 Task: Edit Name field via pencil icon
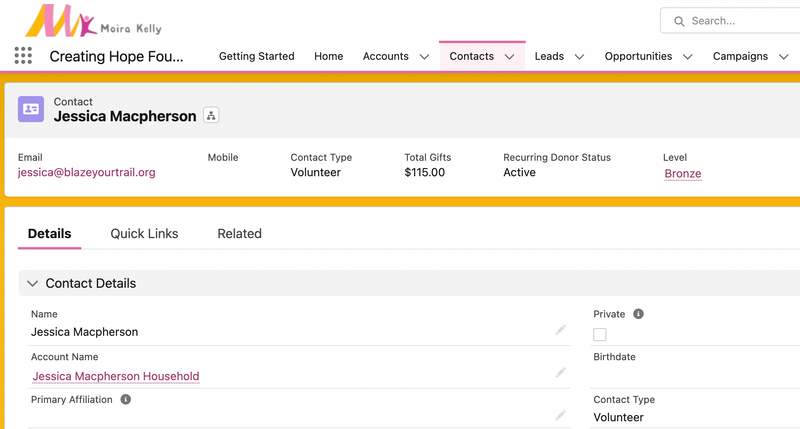(561, 330)
